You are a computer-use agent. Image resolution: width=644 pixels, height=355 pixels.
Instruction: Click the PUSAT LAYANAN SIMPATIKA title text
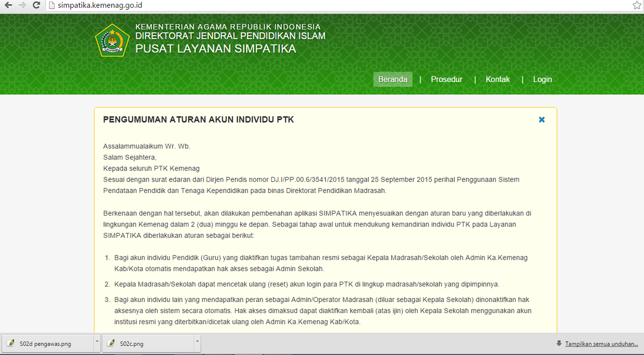216,49
